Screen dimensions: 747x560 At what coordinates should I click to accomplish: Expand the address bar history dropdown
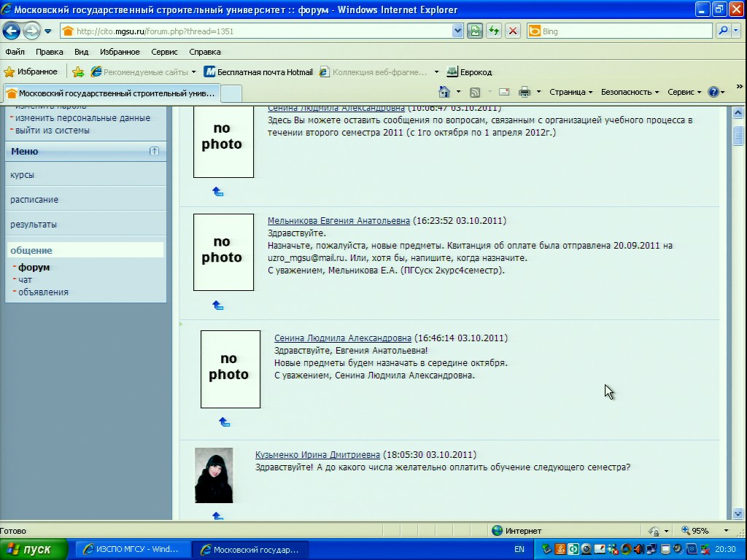tap(457, 31)
